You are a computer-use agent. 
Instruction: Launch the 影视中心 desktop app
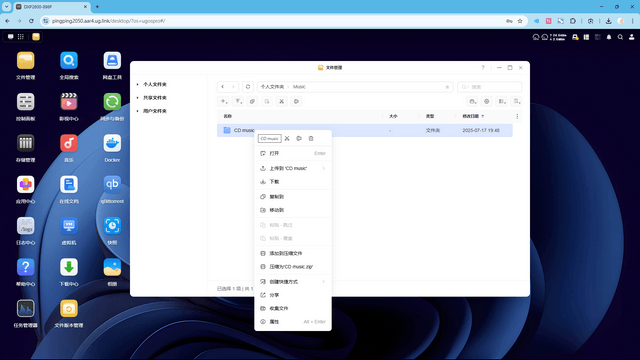[x=69, y=102]
